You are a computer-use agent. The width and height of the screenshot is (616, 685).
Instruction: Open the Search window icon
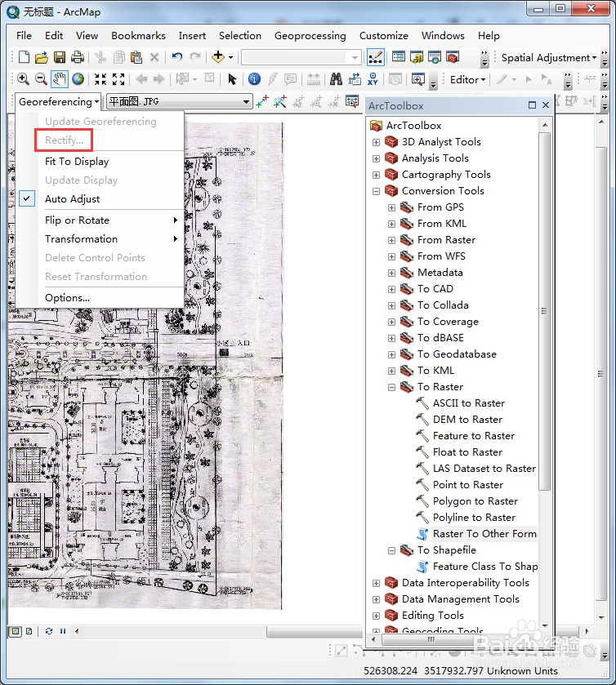click(435, 57)
